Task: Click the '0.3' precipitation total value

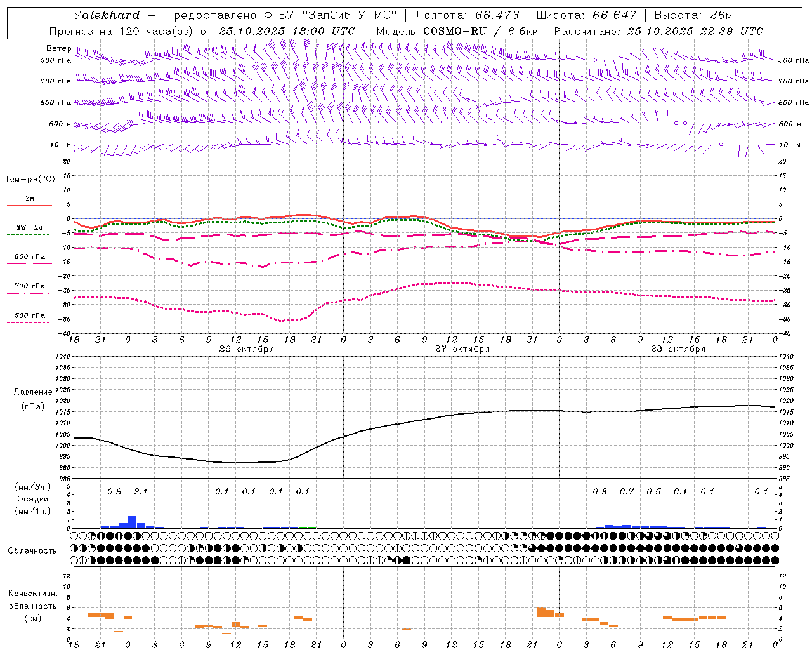Action: coord(599,491)
